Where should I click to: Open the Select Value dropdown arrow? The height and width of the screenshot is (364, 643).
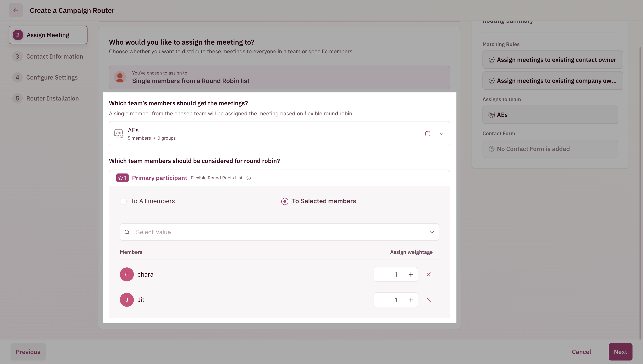pyautogui.click(x=432, y=232)
